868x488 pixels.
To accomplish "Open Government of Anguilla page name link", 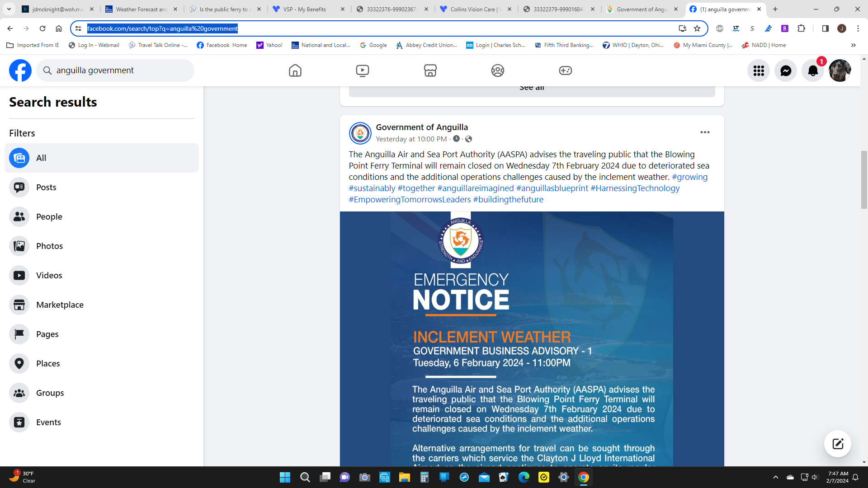I will (x=422, y=127).
